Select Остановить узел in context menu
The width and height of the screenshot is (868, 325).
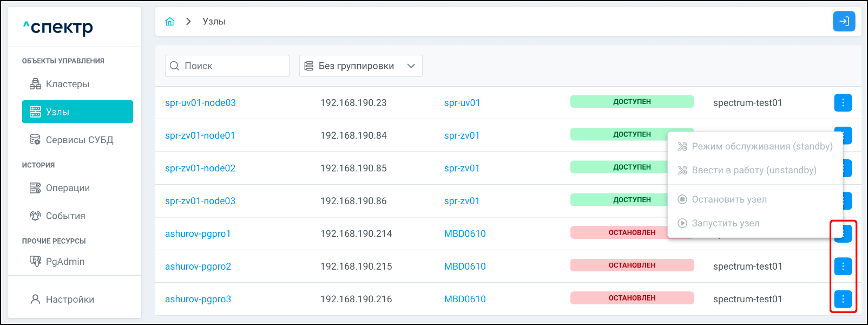(x=728, y=199)
